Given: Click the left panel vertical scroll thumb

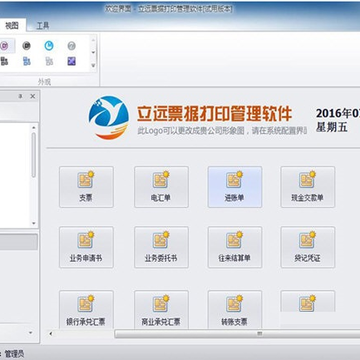Looking at the screenshot, I should [33, 155].
